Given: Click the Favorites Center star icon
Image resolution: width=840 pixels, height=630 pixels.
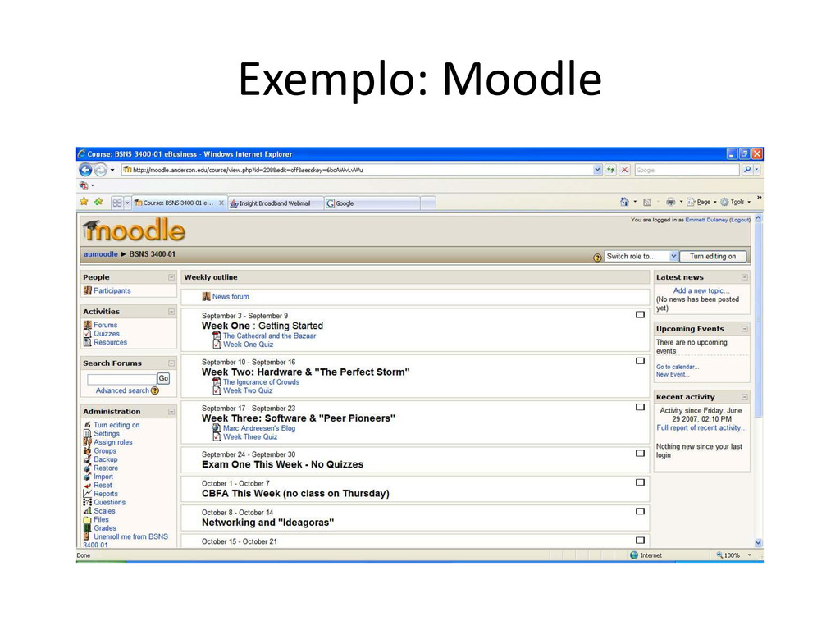Looking at the screenshot, I should (84, 202).
